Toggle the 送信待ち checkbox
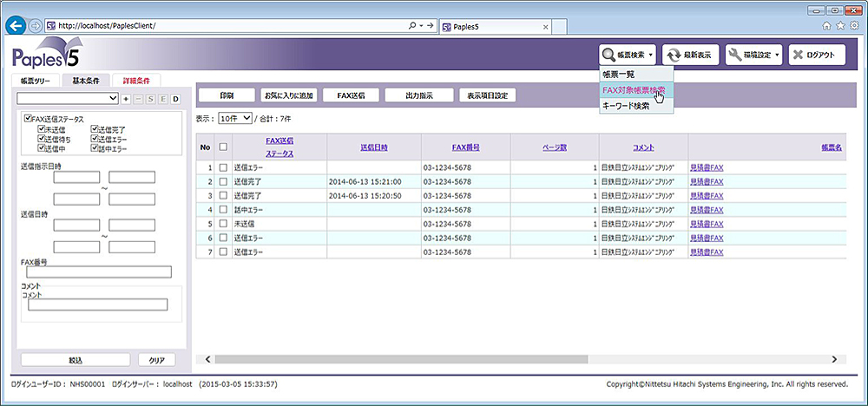 (41, 139)
